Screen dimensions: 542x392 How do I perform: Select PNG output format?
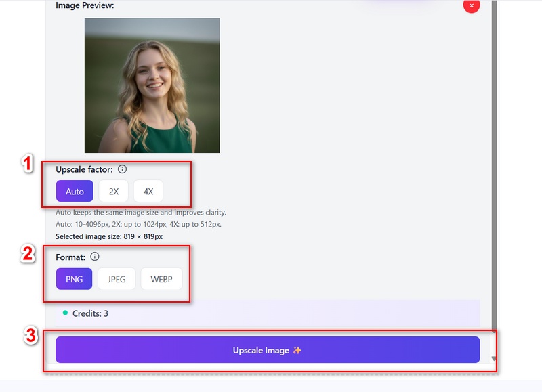pos(74,279)
